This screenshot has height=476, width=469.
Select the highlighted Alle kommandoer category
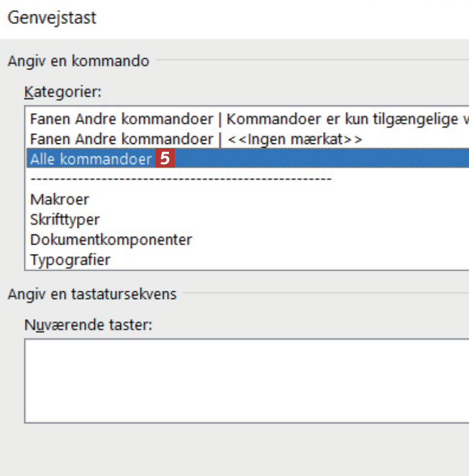click(91, 159)
